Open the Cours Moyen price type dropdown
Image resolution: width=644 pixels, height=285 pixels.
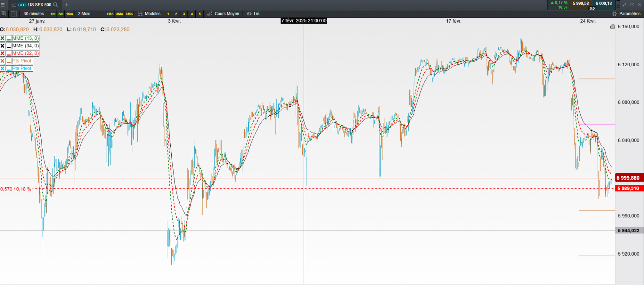click(223, 14)
